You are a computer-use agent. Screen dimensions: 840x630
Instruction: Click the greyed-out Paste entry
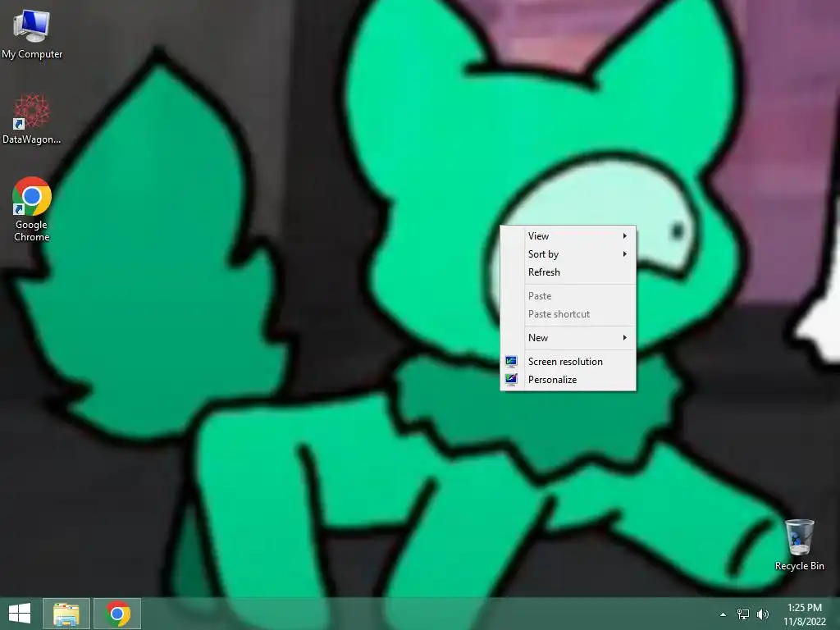pyautogui.click(x=568, y=295)
